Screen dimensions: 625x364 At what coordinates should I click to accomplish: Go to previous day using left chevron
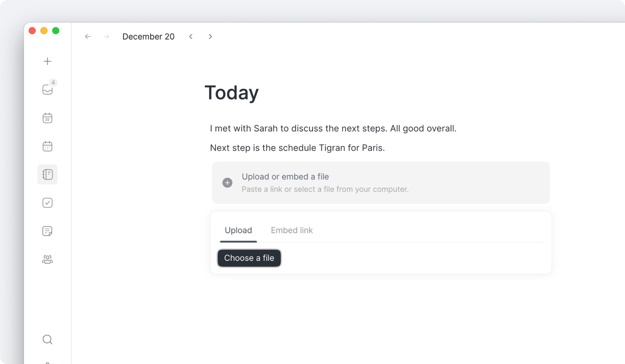pos(191,37)
